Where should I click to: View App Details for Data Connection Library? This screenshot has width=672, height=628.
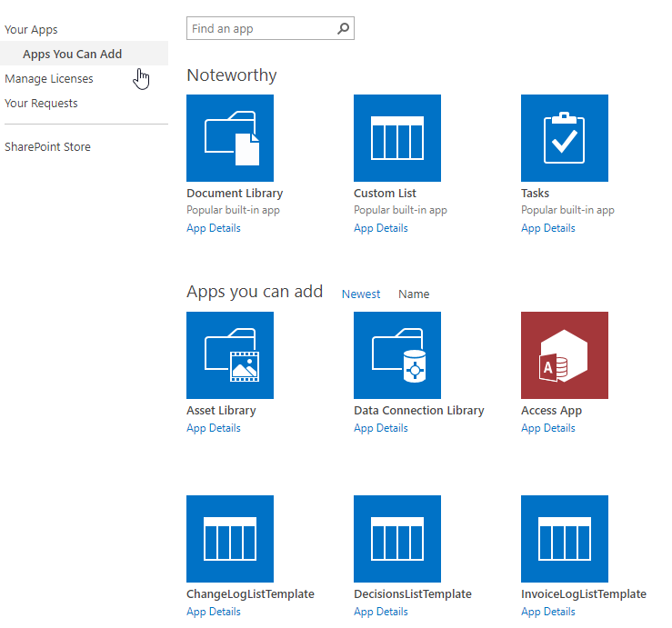click(381, 428)
